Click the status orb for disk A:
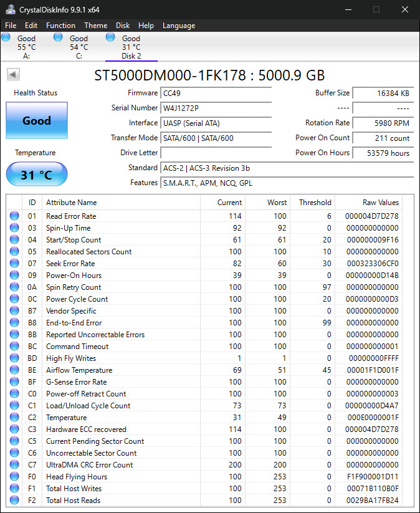 (x=6, y=37)
